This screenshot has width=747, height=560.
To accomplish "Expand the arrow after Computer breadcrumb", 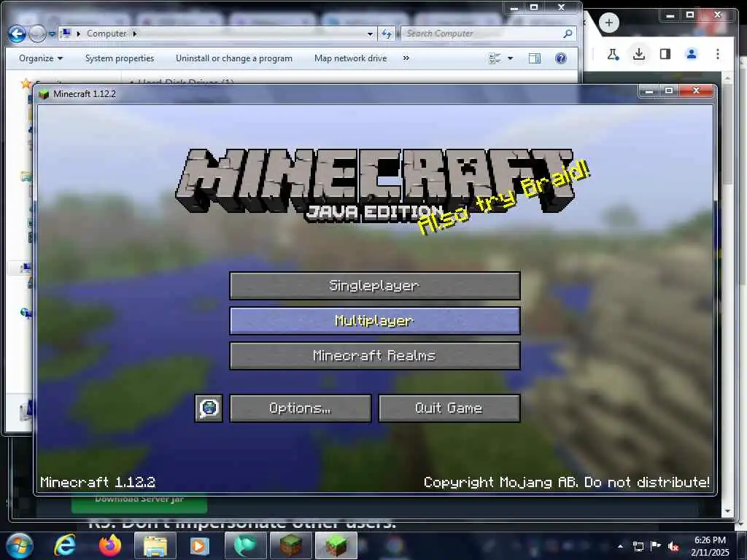I will pyautogui.click(x=135, y=34).
